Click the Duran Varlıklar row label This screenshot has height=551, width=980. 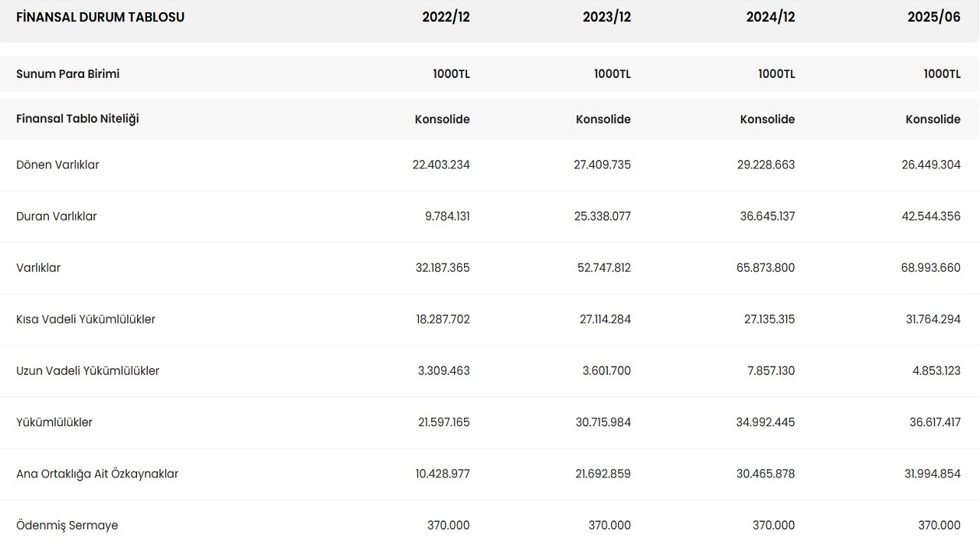click(x=57, y=217)
